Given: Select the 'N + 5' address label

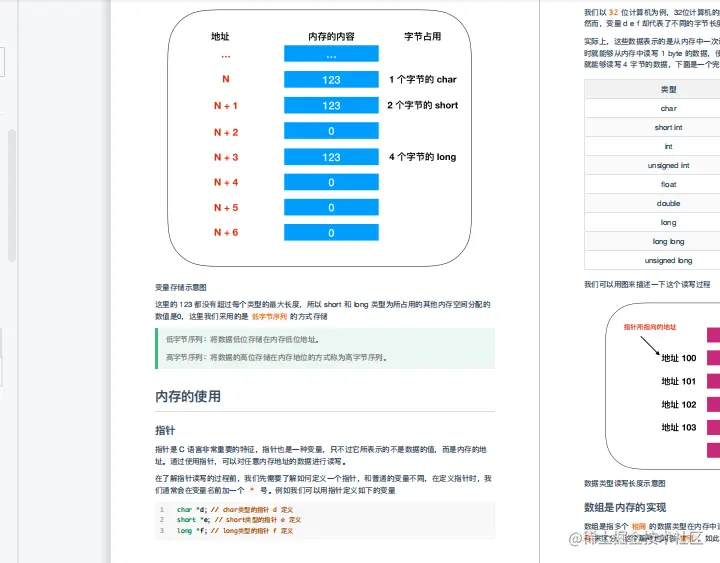Looking at the screenshot, I should (225, 208).
